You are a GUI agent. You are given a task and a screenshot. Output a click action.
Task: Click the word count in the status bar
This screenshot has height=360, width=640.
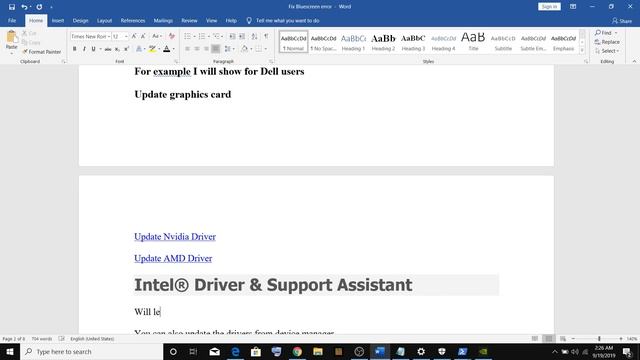tap(42, 339)
